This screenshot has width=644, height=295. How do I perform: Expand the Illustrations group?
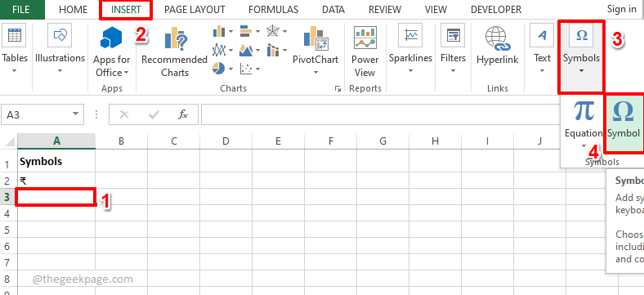tap(60, 49)
